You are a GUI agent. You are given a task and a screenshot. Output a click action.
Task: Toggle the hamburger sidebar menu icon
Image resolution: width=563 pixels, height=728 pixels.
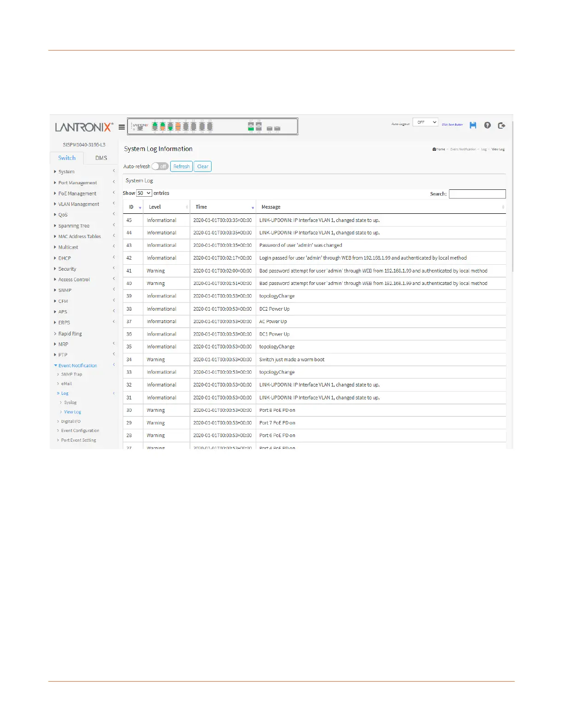(x=122, y=127)
